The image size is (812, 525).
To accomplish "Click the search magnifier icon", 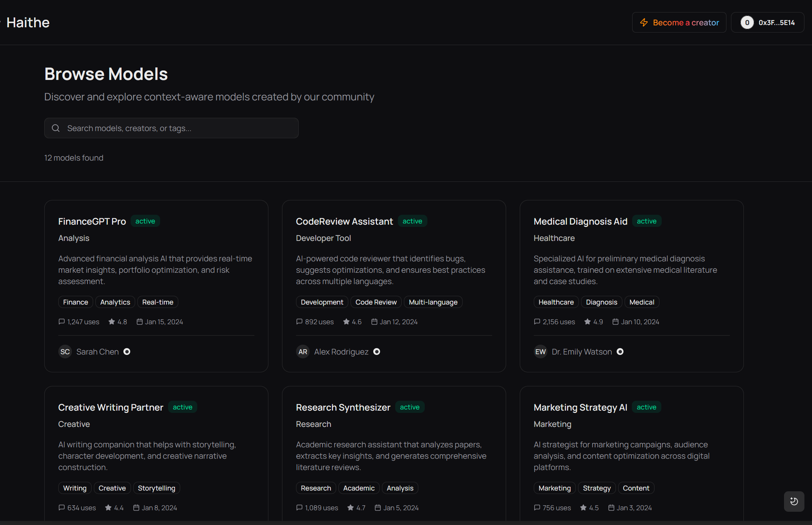I will (56, 128).
